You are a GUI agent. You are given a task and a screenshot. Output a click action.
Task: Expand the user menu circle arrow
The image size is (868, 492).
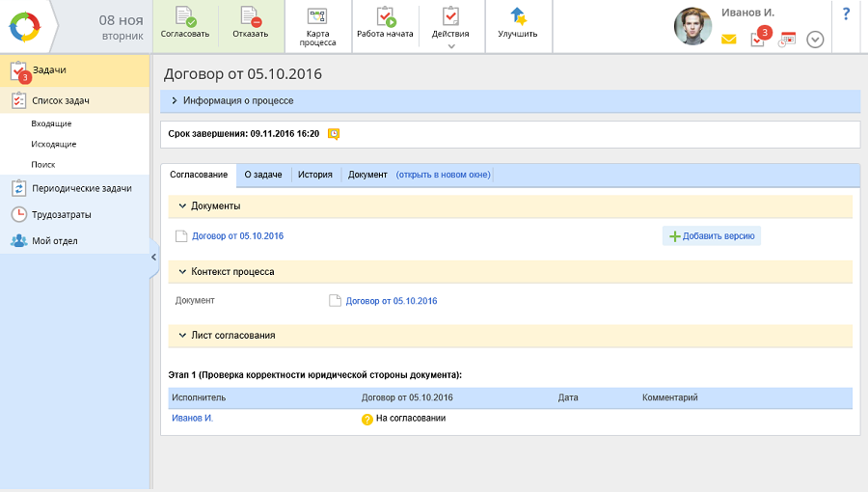(815, 40)
